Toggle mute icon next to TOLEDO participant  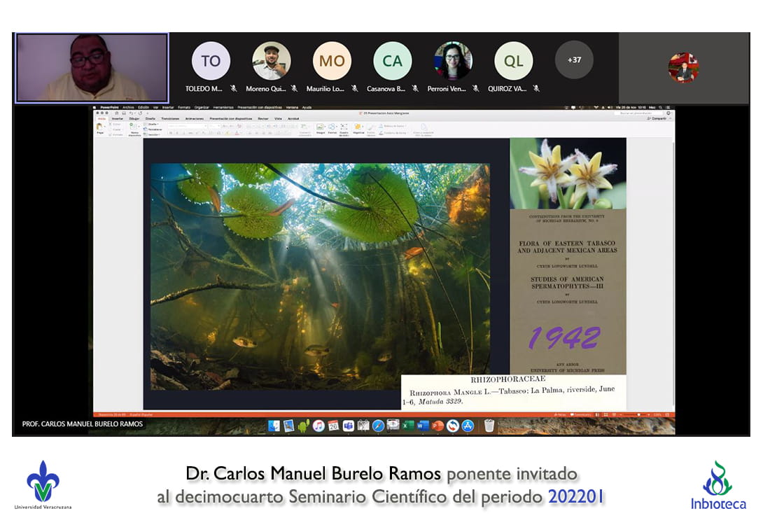pos(233,89)
